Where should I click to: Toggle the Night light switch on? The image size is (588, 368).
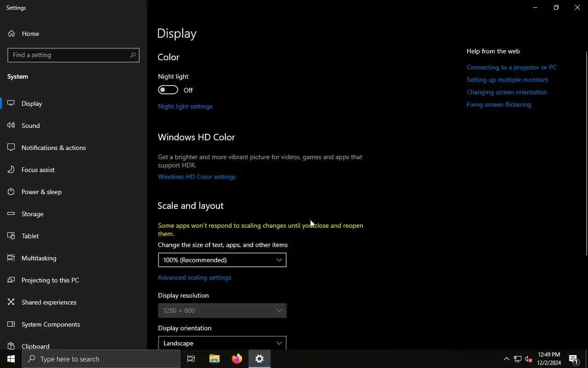tap(168, 90)
